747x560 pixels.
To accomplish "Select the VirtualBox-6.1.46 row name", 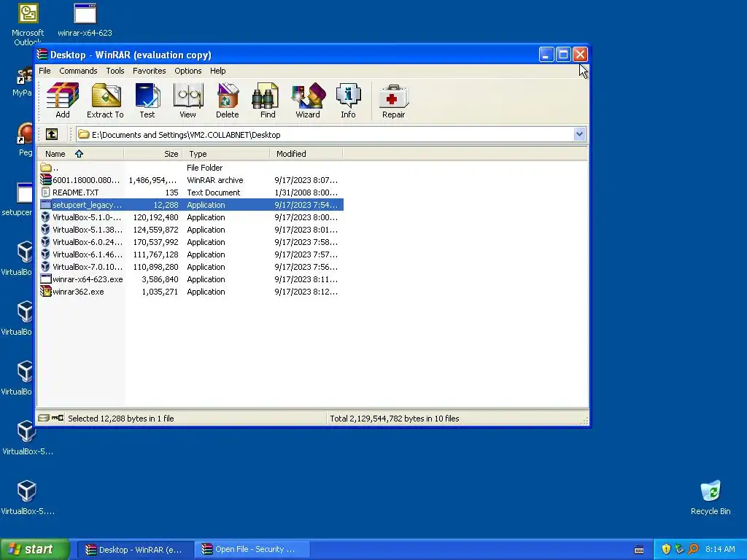I will 88,254.
